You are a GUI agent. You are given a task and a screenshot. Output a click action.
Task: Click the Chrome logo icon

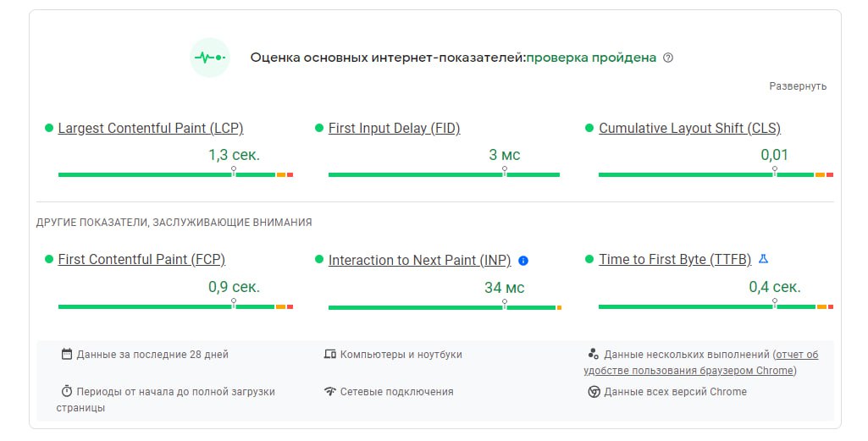click(594, 392)
